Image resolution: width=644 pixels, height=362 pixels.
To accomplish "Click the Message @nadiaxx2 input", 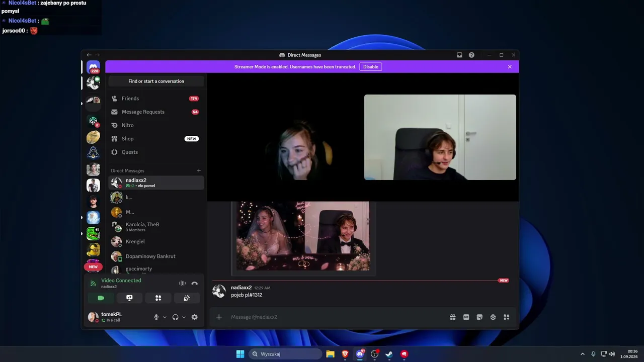I will tap(337, 317).
